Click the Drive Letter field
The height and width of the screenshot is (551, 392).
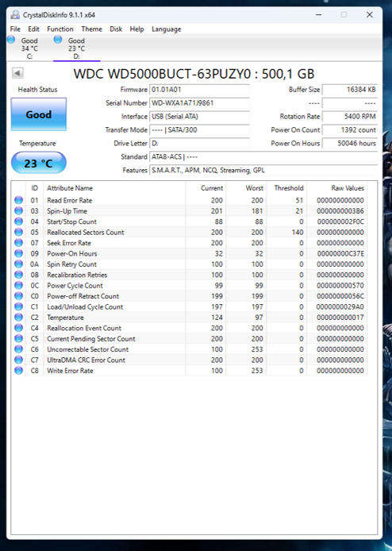199,143
